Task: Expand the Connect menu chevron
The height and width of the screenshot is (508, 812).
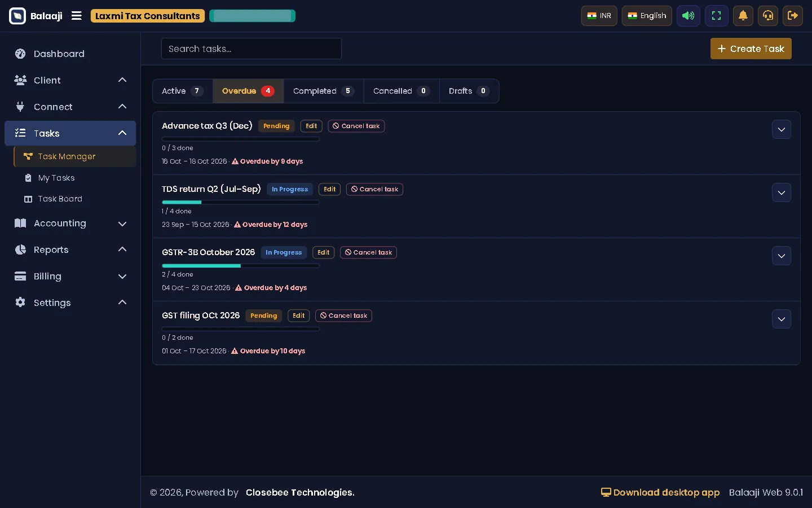Action: [122, 107]
